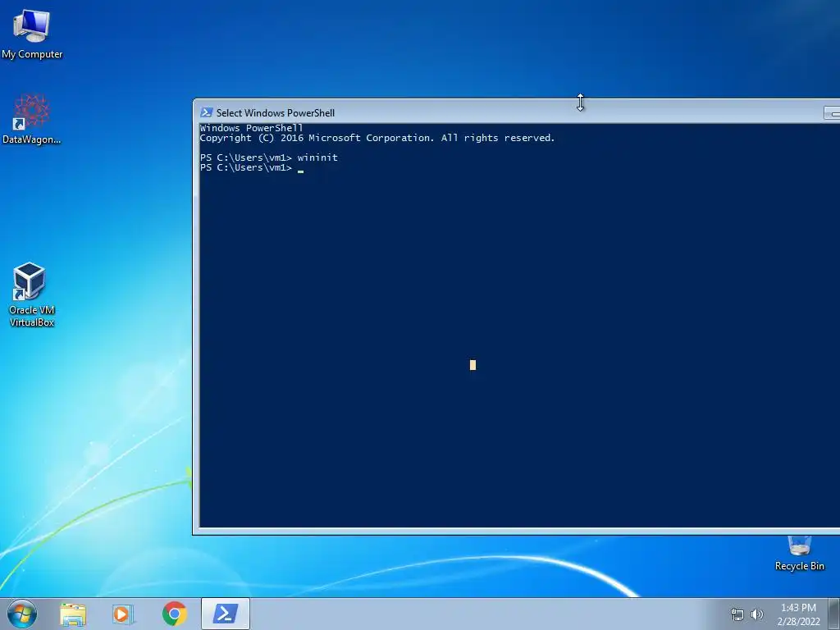Open File Explorer from the taskbar
The width and height of the screenshot is (840, 630).
(x=73, y=614)
